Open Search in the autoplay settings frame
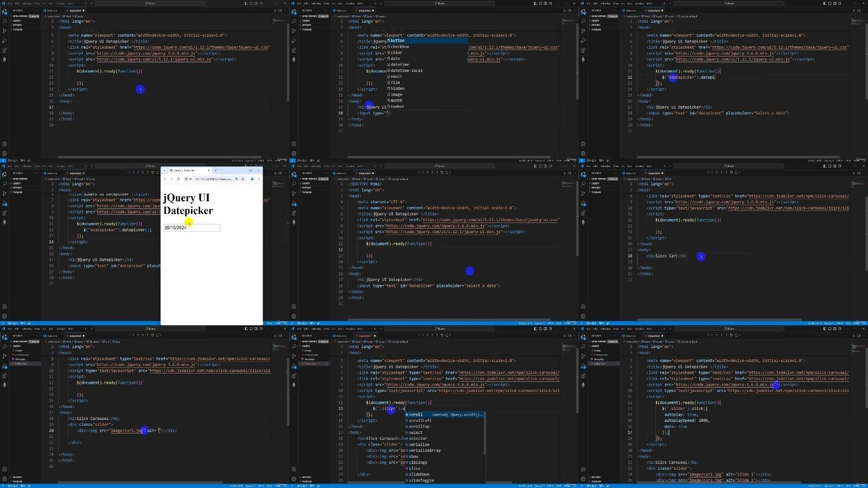The image size is (868, 488). click(x=583, y=347)
